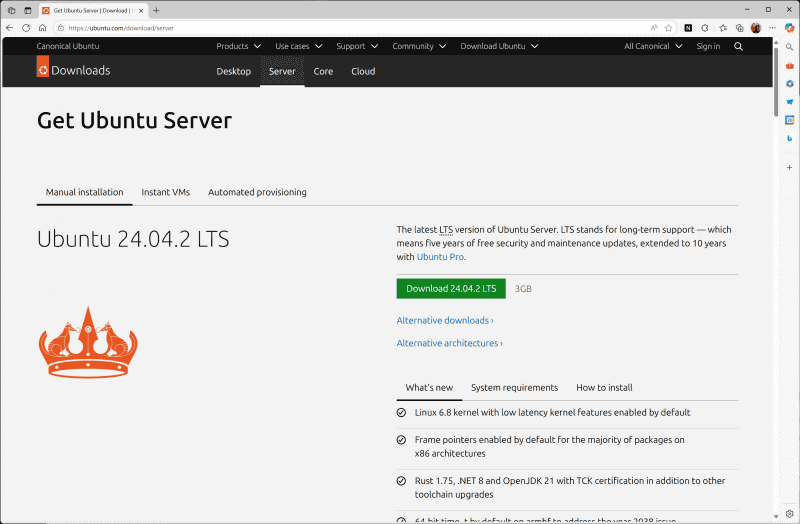Open the Workspaces icon in title bar

[x=11, y=10]
